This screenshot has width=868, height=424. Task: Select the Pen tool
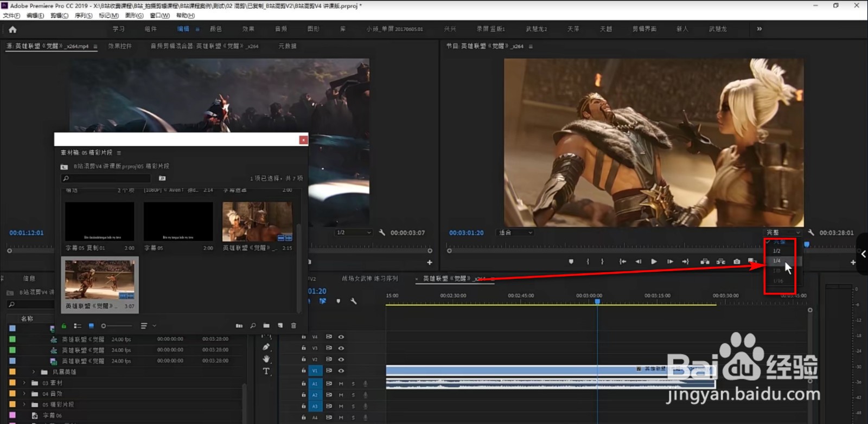[x=266, y=346]
